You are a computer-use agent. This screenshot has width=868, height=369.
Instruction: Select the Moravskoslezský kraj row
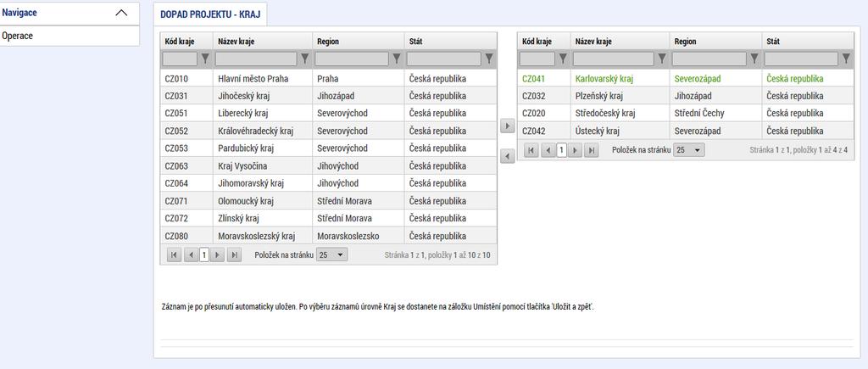pyautogui.click(x=328, y=236)
